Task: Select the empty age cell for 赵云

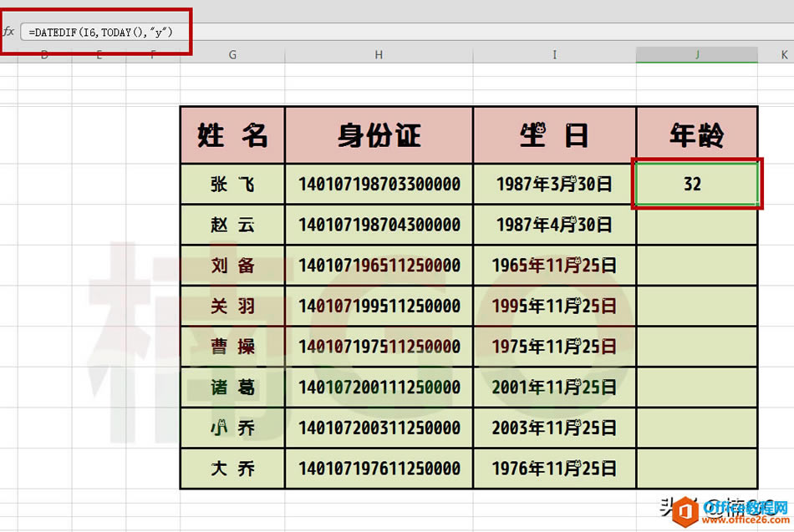Action: tap(697, 225)
